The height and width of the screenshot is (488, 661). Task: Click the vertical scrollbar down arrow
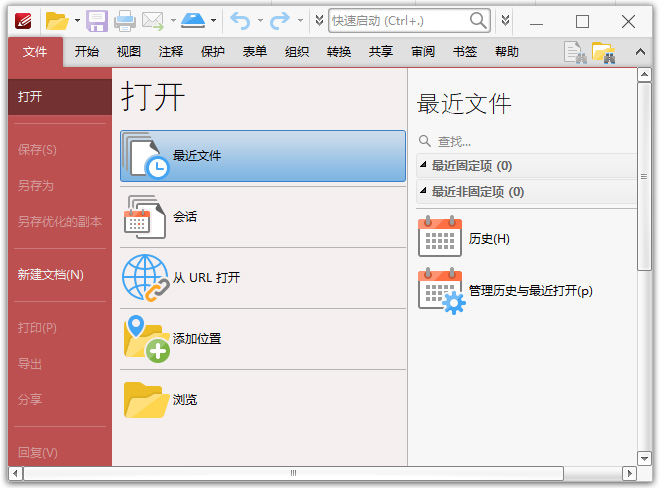[644, 458]
